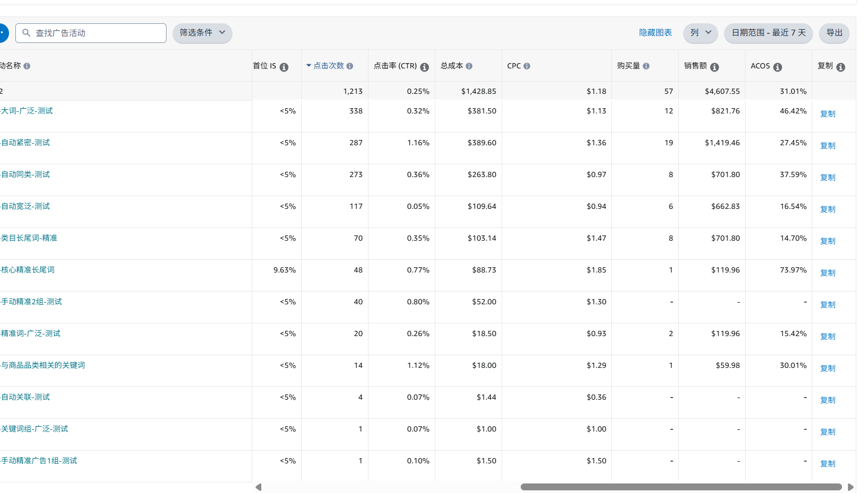Expand the 列 columns dropdown
Screen dimensions: 868x493
(x=700, y=33)
